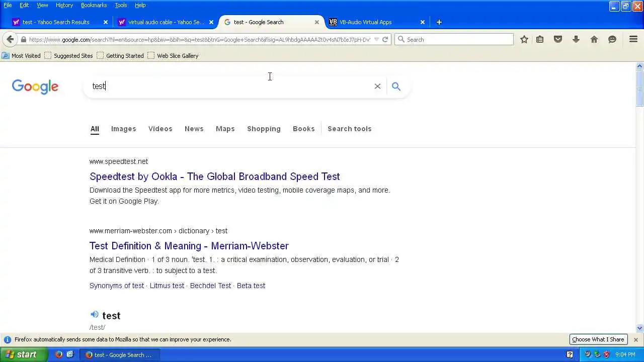Play pronunciation speaker icon for test
This screenshot has height=362, width=644.
(94, 315)
